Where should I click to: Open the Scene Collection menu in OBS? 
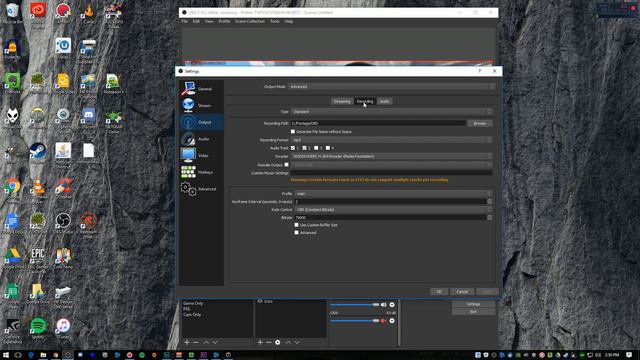[x=250, y=21]
